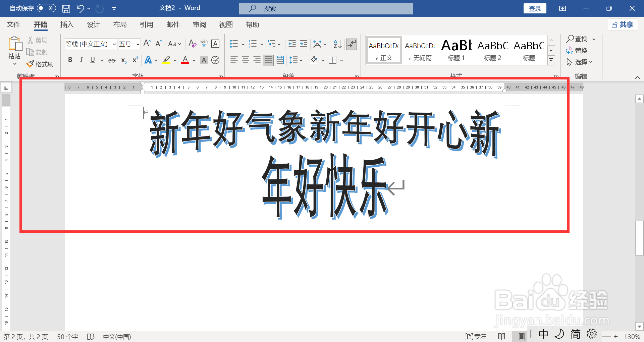Click the IME moon mode icon
644x342 pixels.
pos(559,334)
